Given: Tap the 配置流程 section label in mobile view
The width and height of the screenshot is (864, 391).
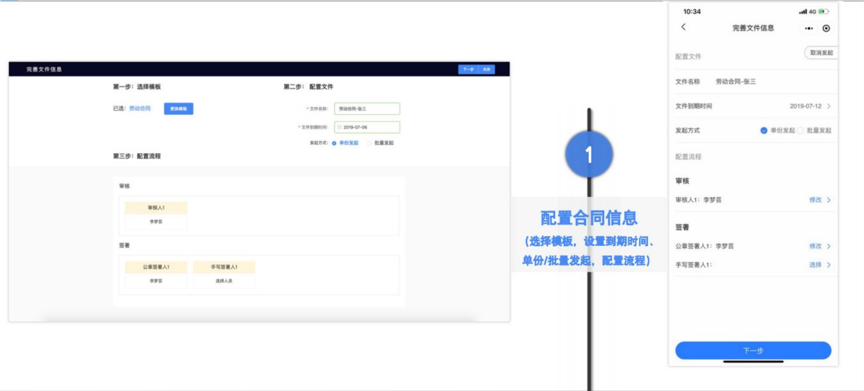Looking at the screenshot, I should click(688, 157).
